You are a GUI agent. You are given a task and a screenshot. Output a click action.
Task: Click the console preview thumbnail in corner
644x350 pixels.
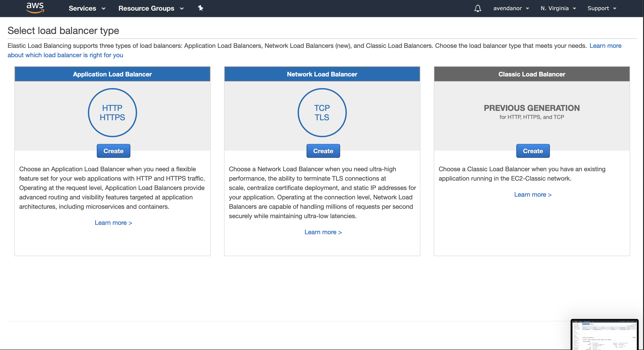604,335
